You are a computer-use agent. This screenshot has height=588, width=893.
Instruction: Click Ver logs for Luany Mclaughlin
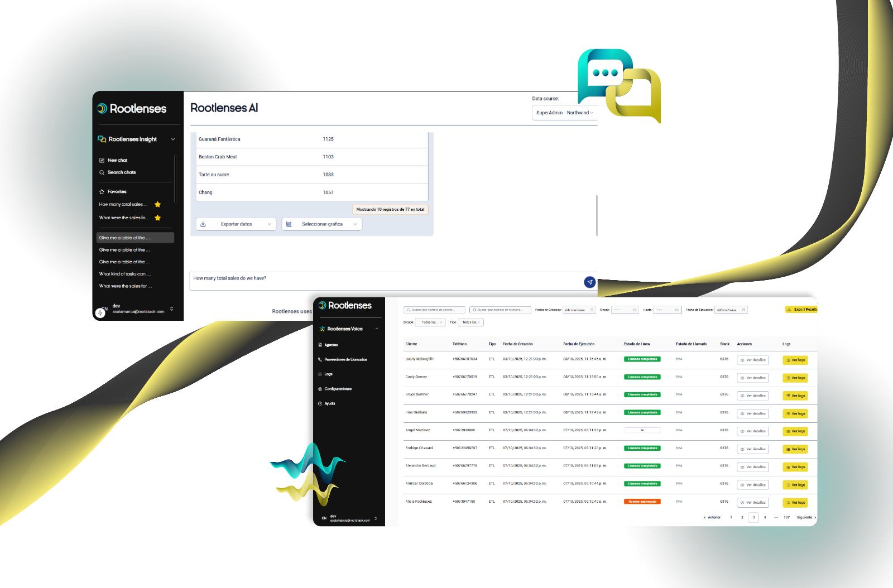click(795, 360)
